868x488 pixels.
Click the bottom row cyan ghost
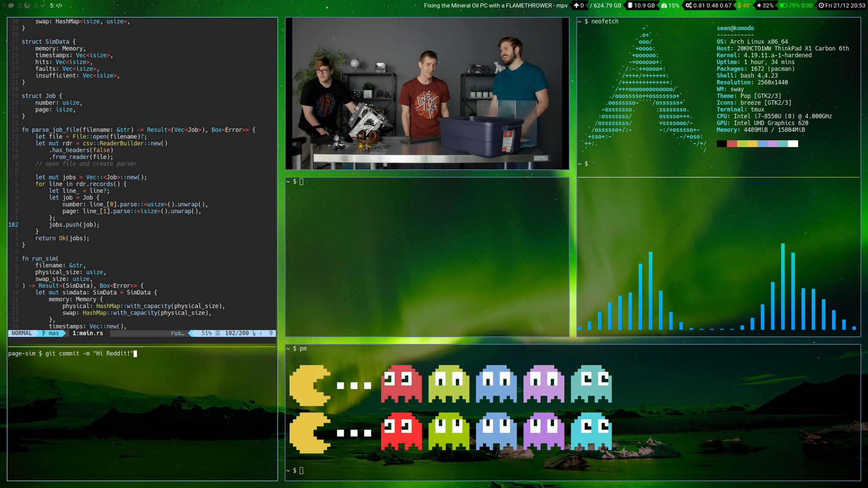(591, 431)
